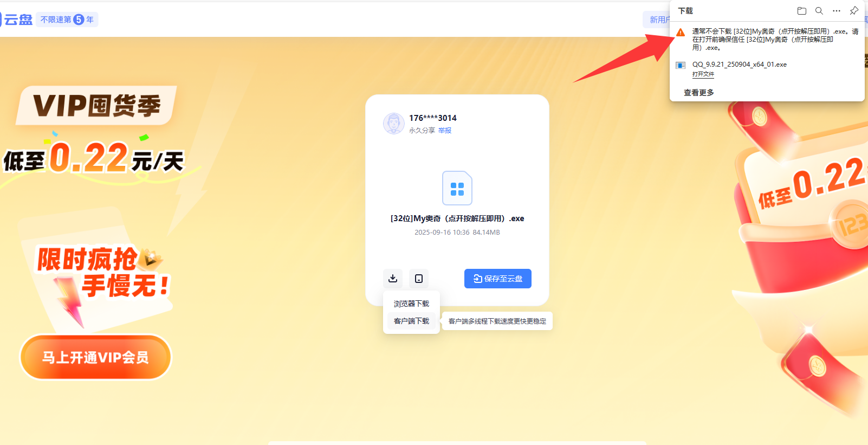Screen dimensions: 868x445
Task: Select the QQ_9.9.21 exe download entry
Action: click(739, 65)
